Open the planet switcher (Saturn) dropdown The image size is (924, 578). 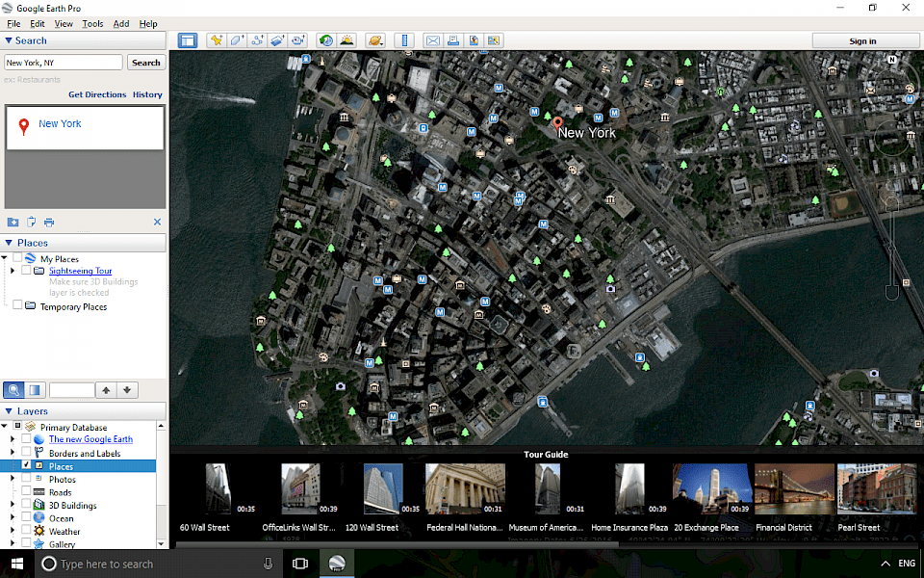[x=374, y=40]
